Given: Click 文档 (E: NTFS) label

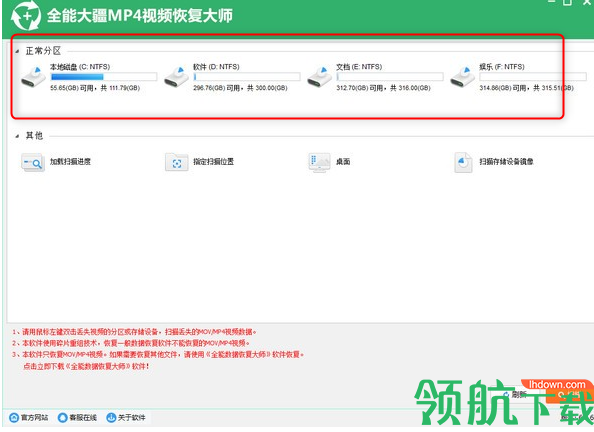Looking at the screenshot, I should (x=359, y=67).
